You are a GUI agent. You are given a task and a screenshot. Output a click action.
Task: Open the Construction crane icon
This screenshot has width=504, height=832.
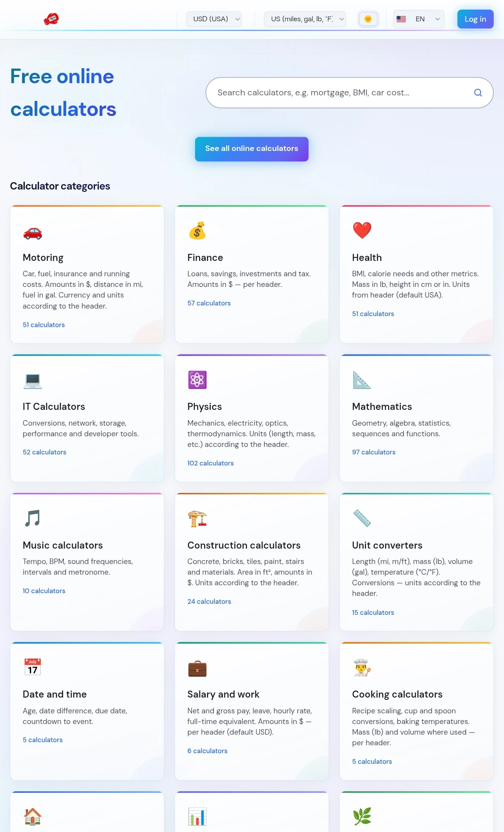pyautogui.click(x=197, y=519)
